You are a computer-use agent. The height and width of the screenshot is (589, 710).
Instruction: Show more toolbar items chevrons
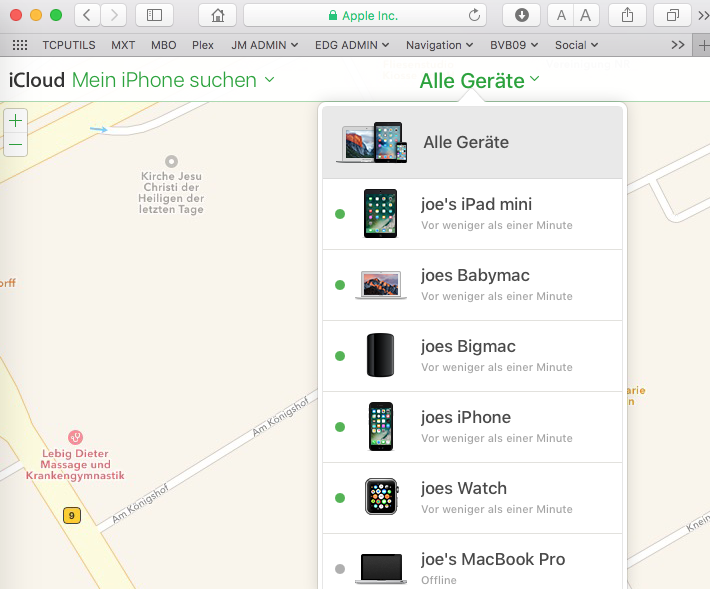coord(703,15)
